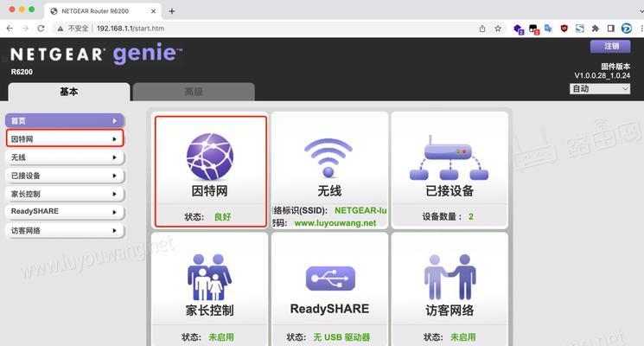Screen dimensions: 644x346
Task: Select 已接设备 in the sidebar
Action: tap(65, 176)
